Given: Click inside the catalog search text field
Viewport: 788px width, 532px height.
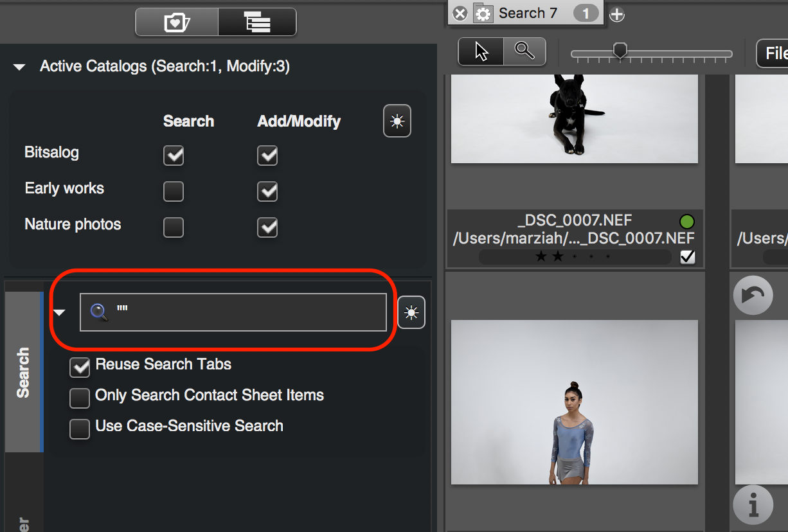Looking at the screenshot, I should 233,312.
